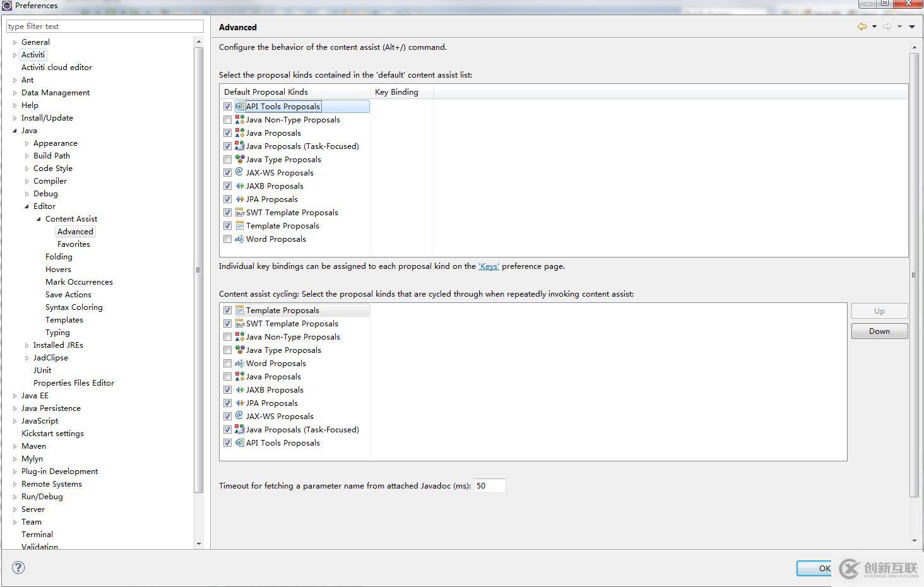Screen dimensions: 924x587
Task: Click preference tree vertical scrollbar thumb
Action: point(199,270)
